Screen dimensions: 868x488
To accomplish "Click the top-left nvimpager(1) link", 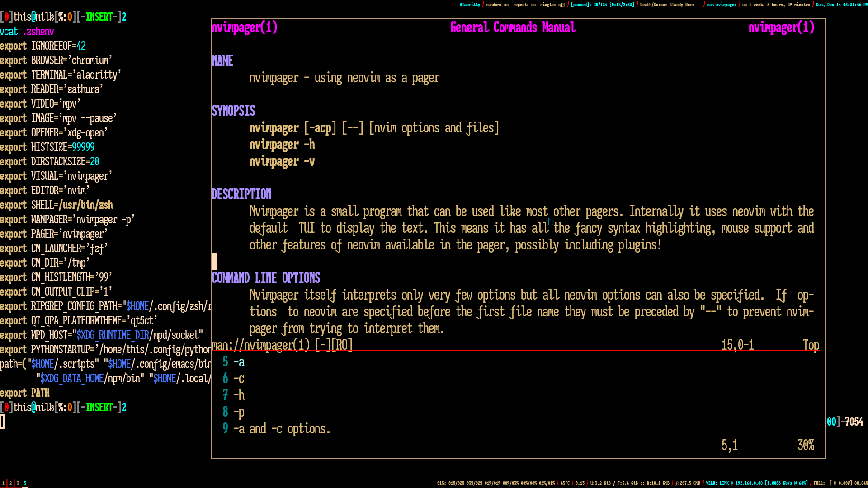I will 244,28.
